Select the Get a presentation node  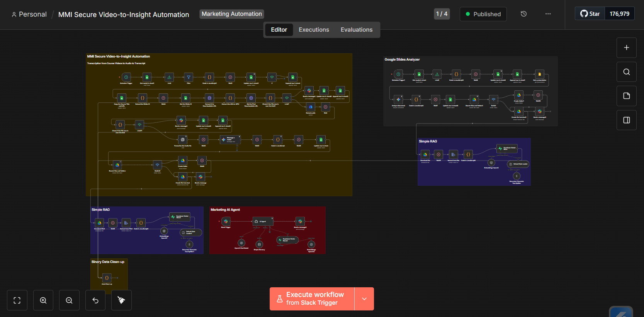[x=540, y=74]
